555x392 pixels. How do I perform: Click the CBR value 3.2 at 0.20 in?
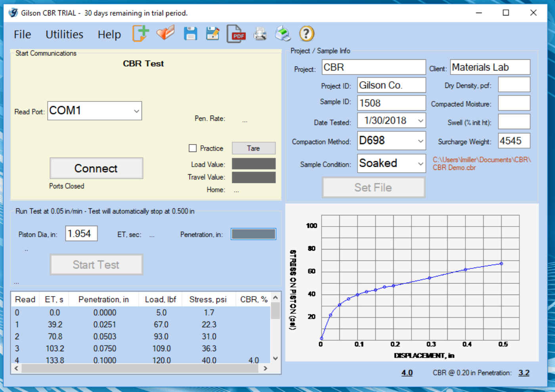click(524, 373)
